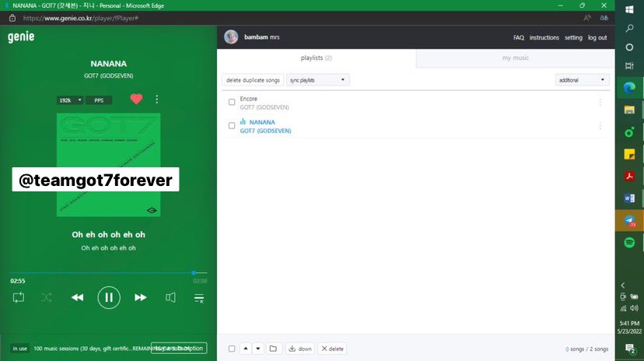The height and width of the screenshot is (361, 644).
Task: Open Spotify from the taskbar
Action: [x=629, y=242]
